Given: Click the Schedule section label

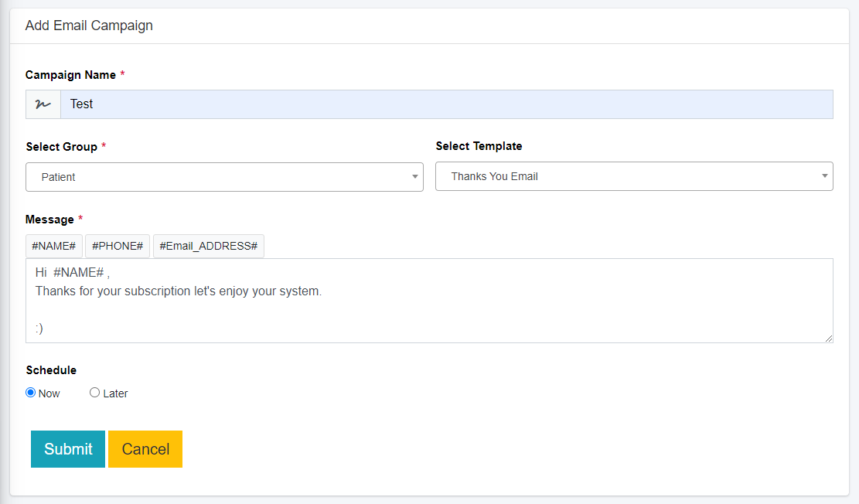Looking at the screenshot, I should (51, 370).
